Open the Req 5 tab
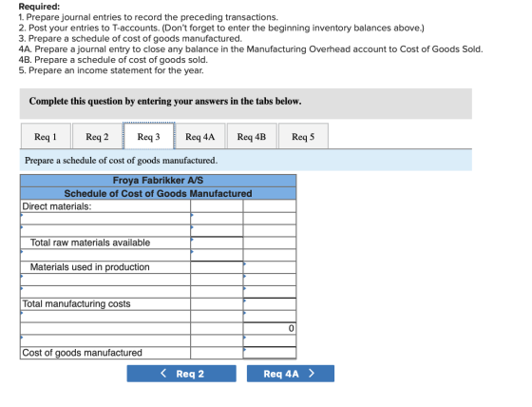Image resolution: width=532 pixels, height=407 pixels. (x=303, y=136)
